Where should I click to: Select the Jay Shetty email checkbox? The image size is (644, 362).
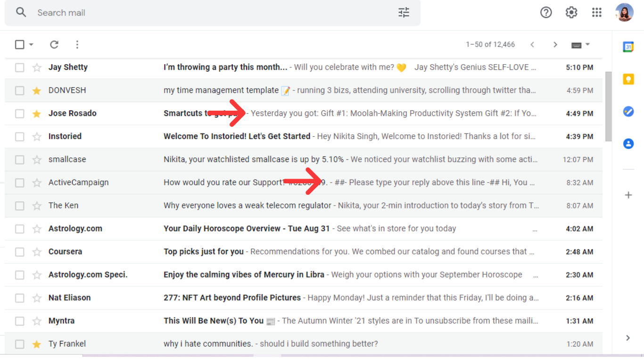click(19, 67)
